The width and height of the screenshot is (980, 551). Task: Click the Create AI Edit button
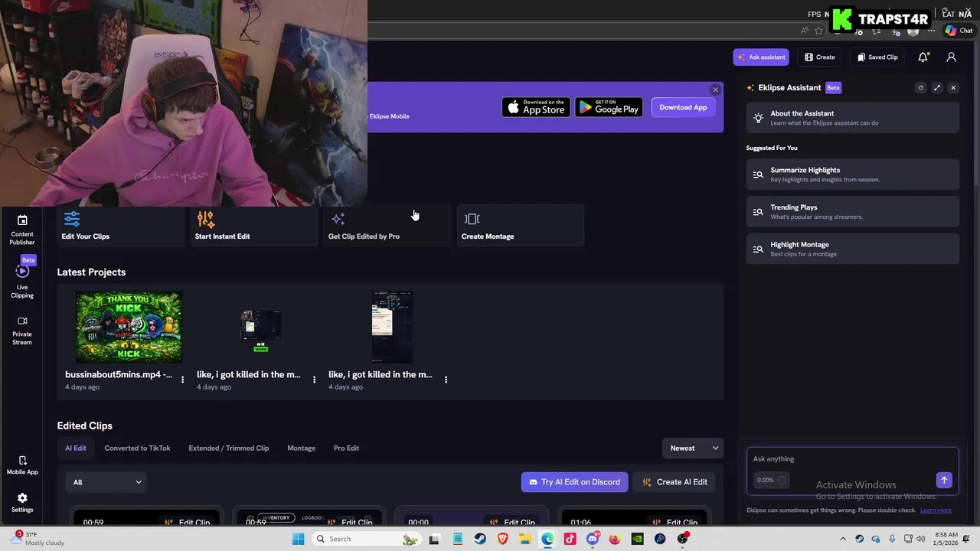[x=675, y=482]
